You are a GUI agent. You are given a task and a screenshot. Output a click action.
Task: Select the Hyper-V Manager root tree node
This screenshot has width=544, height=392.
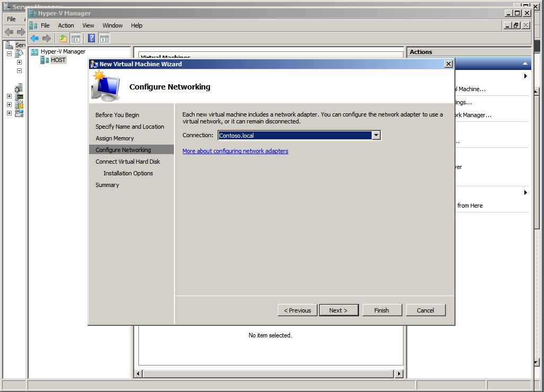click(63, 51)
